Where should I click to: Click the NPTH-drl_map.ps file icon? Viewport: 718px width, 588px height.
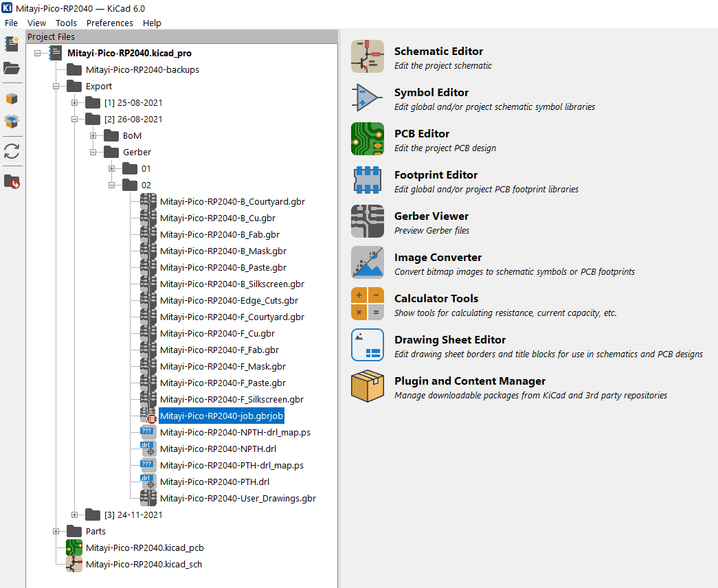[x=148, y=432]
